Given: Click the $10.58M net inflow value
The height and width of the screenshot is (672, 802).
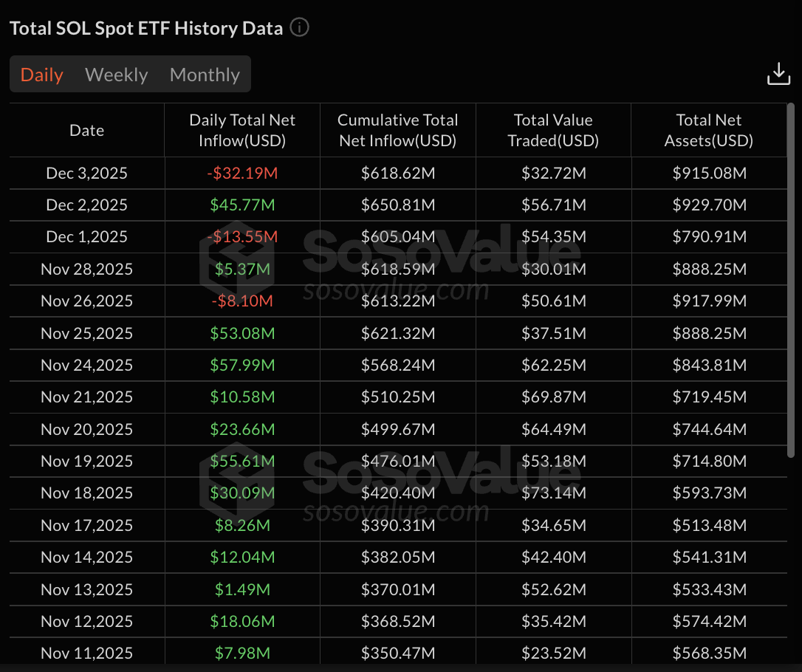Looking at the screenshot, I should click(x=242, y=397).
